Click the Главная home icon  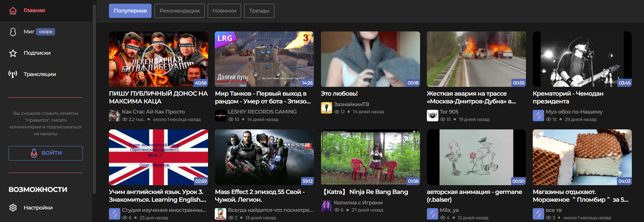click(x=13, y=11)
